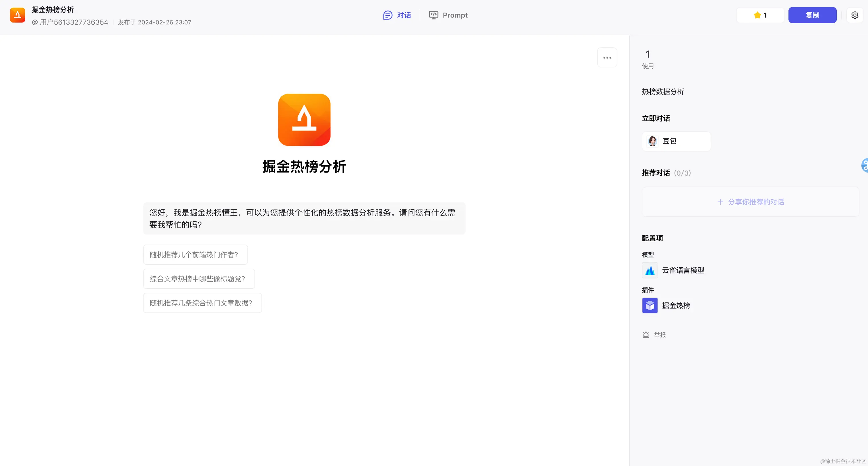
Task: Click the settings gear icon
Action: pos(855,15)
